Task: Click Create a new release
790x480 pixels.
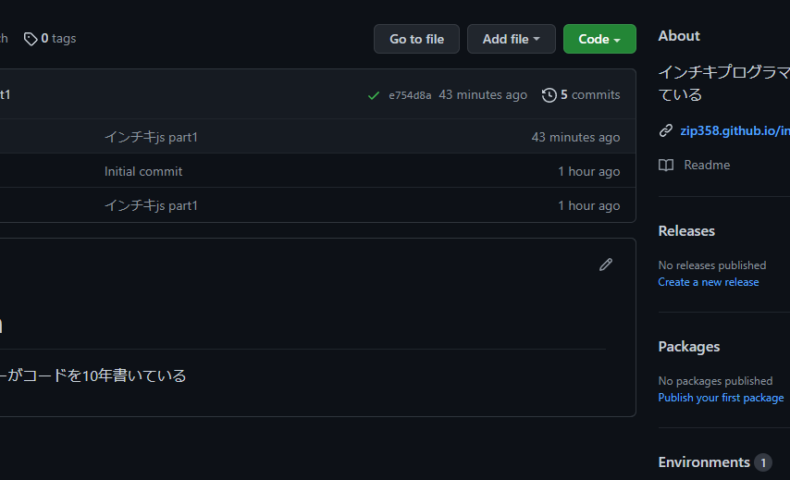Action: click(708, 282)
